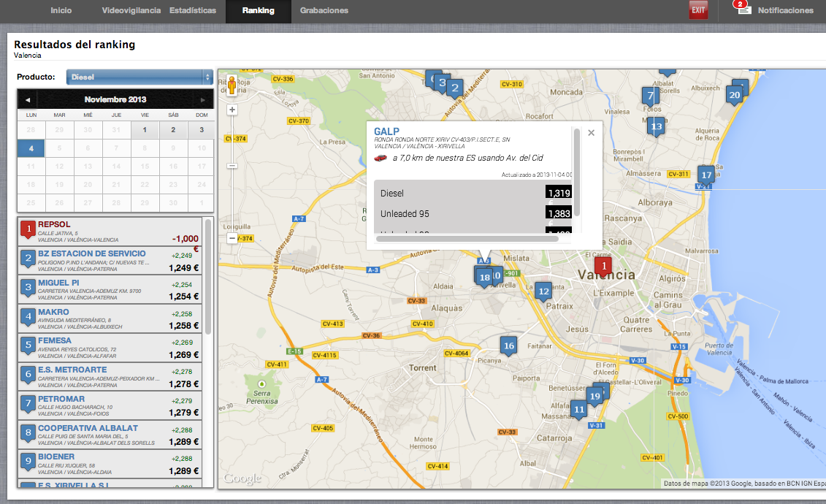Click map marker 3
Screen dimensions: 826x504
(443, 83)
